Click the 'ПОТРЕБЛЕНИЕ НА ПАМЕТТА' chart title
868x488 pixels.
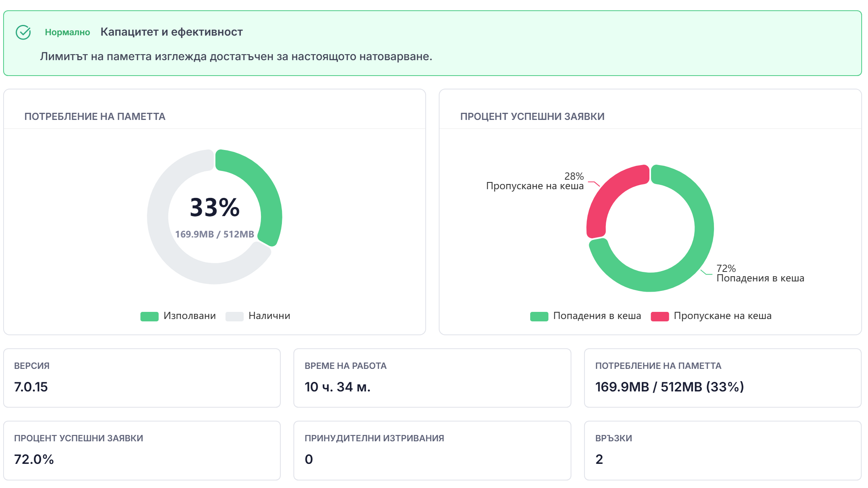95,116
